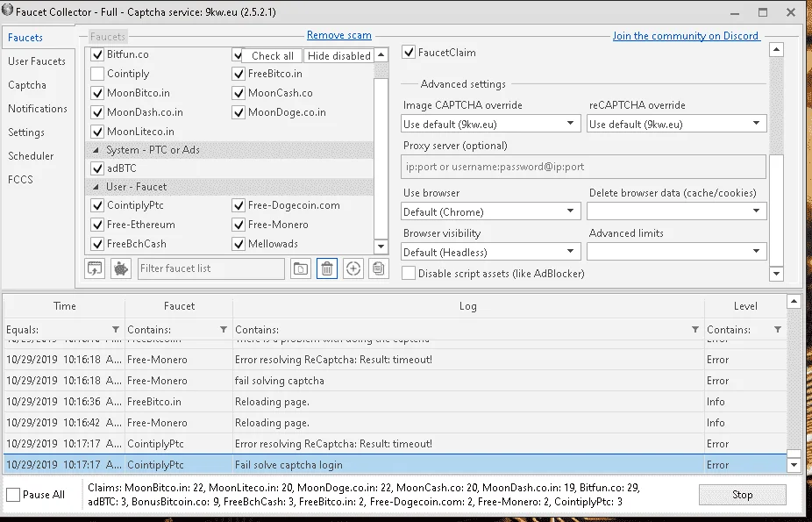
Task: Click log table scroll up arrow
Action: pos(794,302)
